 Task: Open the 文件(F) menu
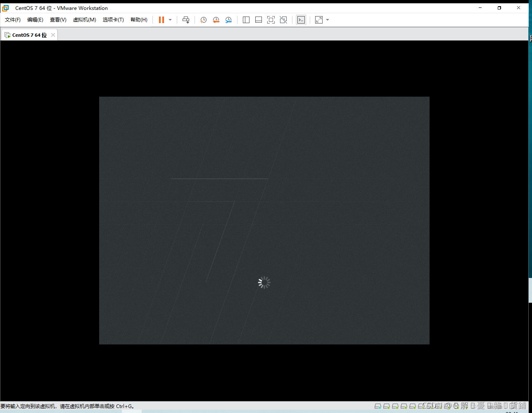(x=13, y=20)
